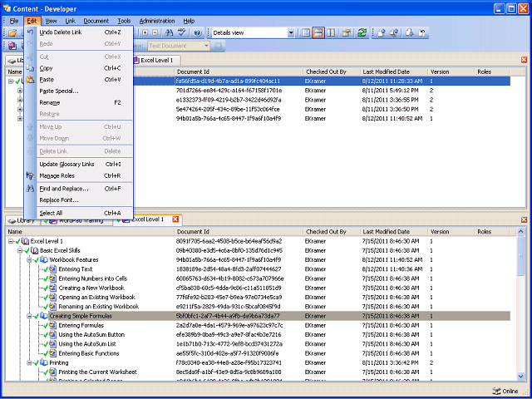The width and height of the screenshot is (532, 399).
Task: Sort upper pane by Document Id header
Action: [239, 72]
